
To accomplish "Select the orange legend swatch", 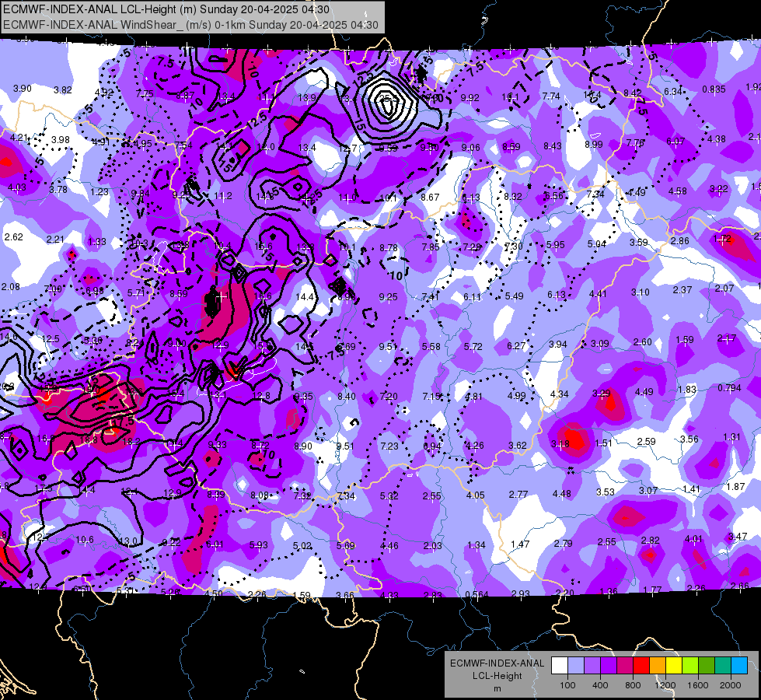I will tap(658, 666).
